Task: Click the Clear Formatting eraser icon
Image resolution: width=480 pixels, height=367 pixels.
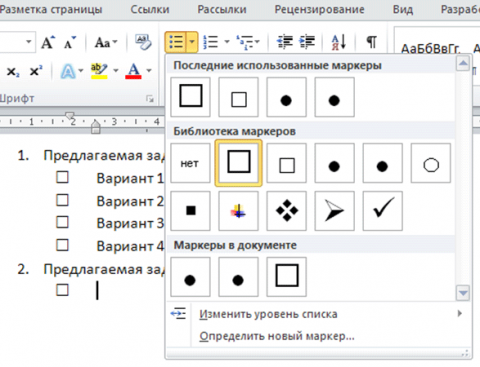Action: [x=143, y=42]
